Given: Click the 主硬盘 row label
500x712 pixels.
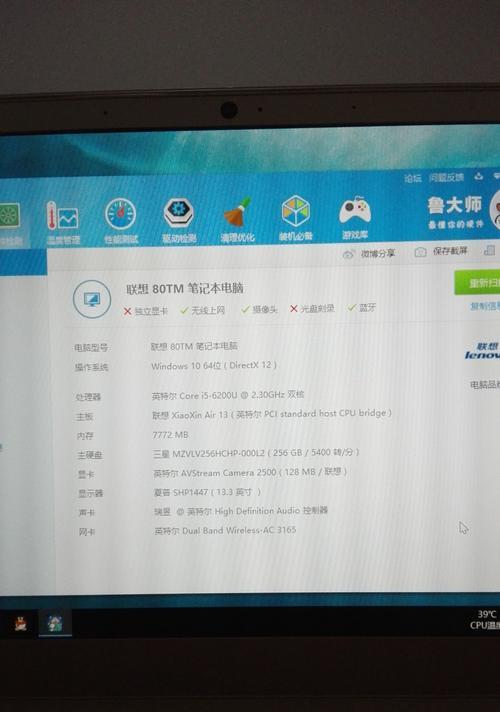Looking at the screenshot, I should pos(89,455).
